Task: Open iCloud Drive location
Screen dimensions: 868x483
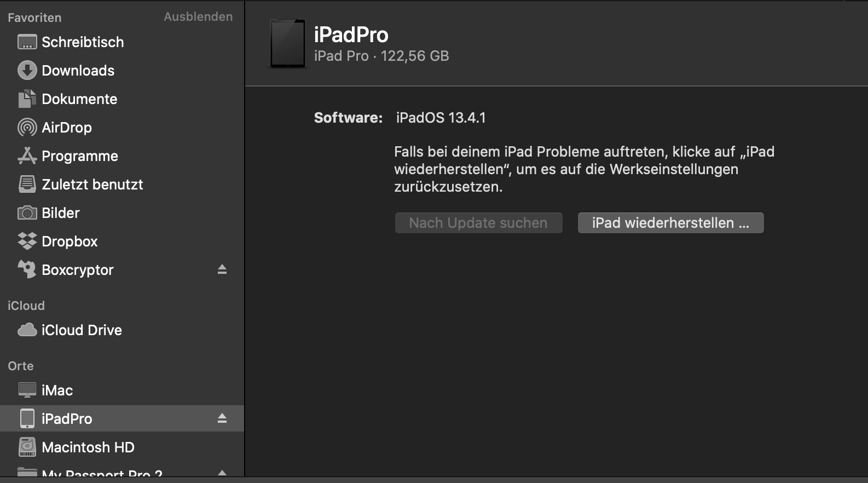Action: [x=122, y=330]
